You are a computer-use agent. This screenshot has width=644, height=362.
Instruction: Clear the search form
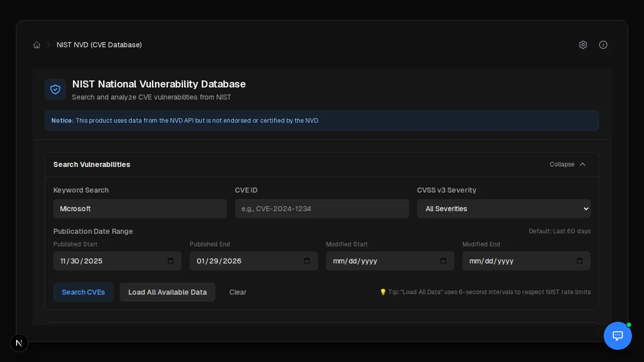click(238, 292)
